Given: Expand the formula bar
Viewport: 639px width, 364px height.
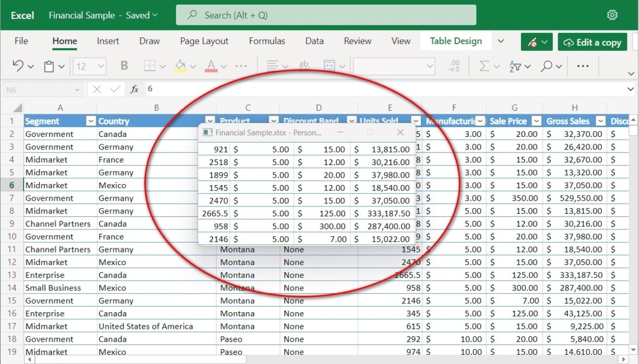Looking at the screenshot, I should click(x=631, y=89).
